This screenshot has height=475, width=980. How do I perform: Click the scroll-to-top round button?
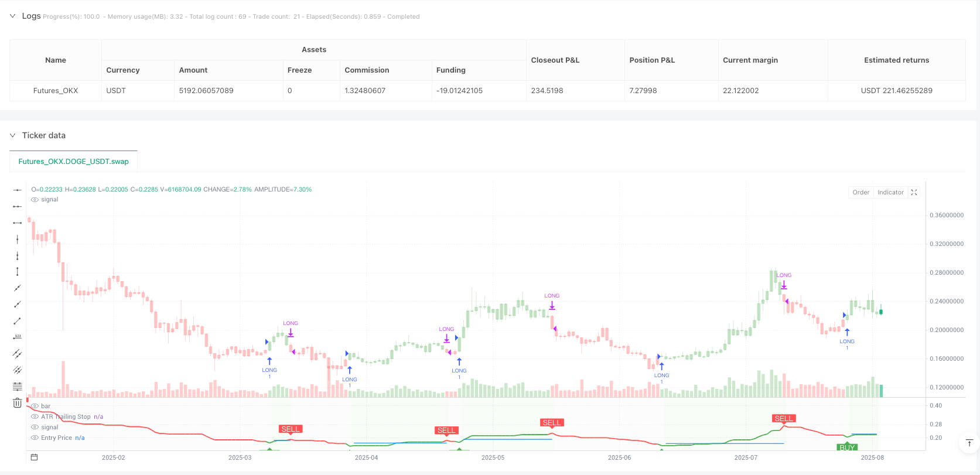tap(969, 443)
